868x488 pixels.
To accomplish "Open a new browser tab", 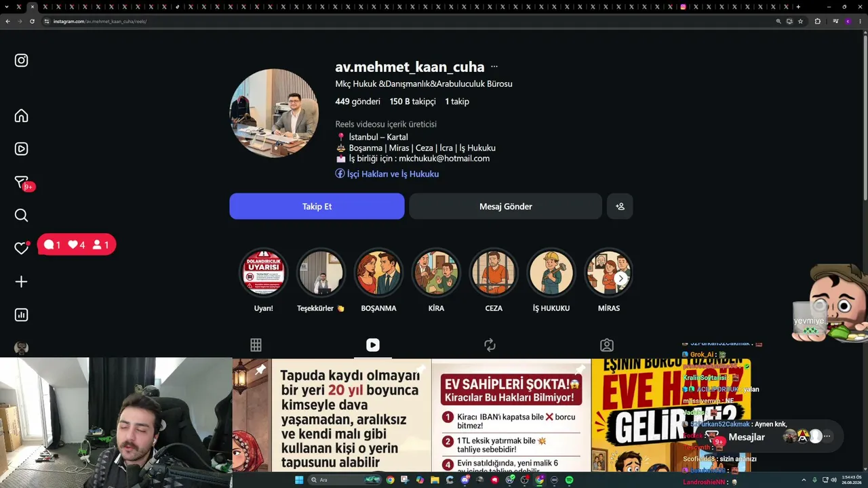I will click(x=798, y=7).
